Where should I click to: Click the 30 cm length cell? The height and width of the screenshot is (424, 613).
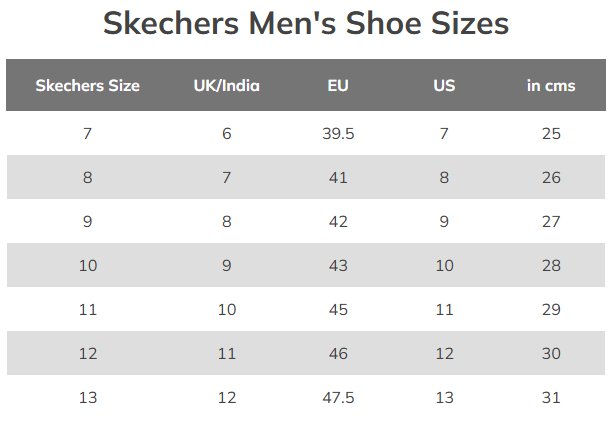pos(551,354)
